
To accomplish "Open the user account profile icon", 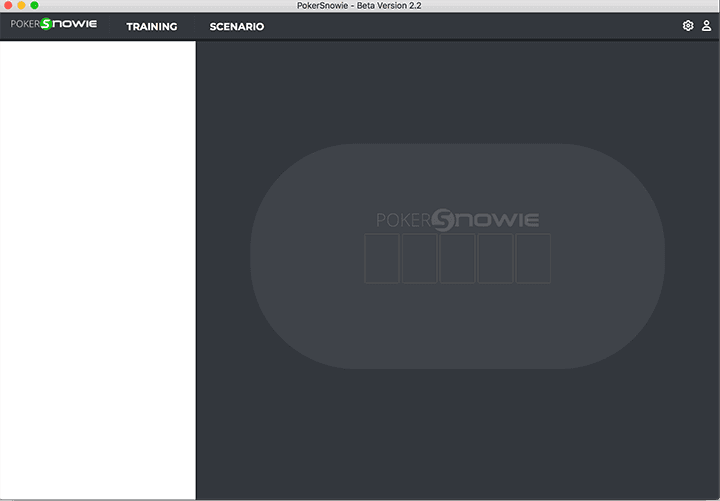I will tap(706, 26).
